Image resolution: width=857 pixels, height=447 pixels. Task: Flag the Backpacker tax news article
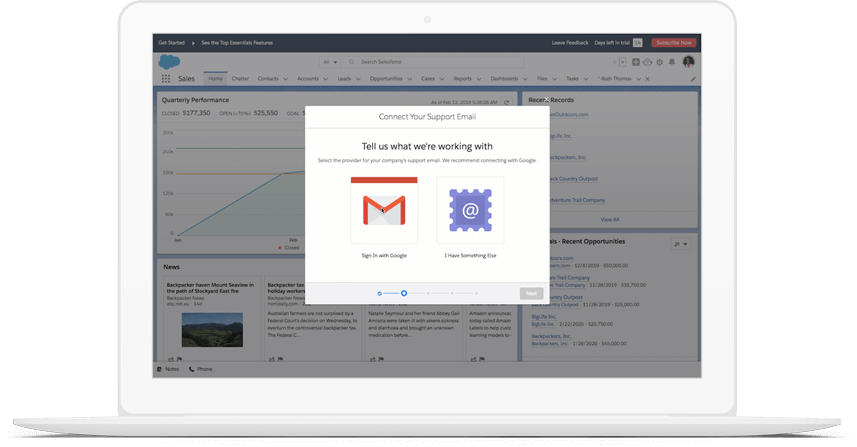point(280,359)
